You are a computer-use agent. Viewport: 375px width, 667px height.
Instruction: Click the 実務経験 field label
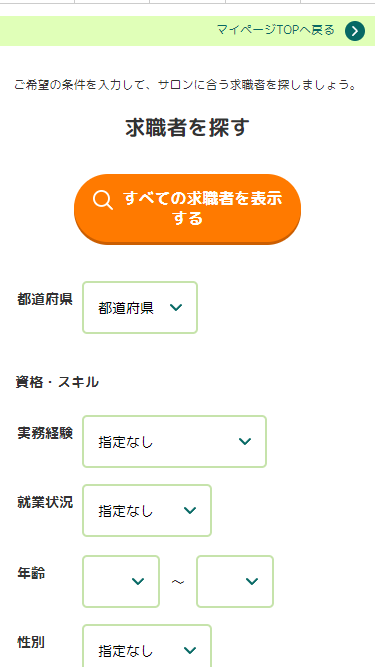pyautogui.click(x=45, y=433)
